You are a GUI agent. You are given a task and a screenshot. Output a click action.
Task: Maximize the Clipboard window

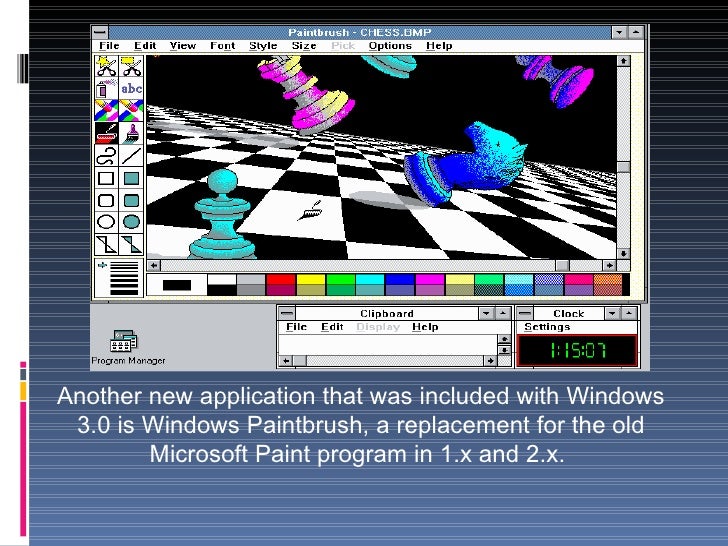[502, 313]
